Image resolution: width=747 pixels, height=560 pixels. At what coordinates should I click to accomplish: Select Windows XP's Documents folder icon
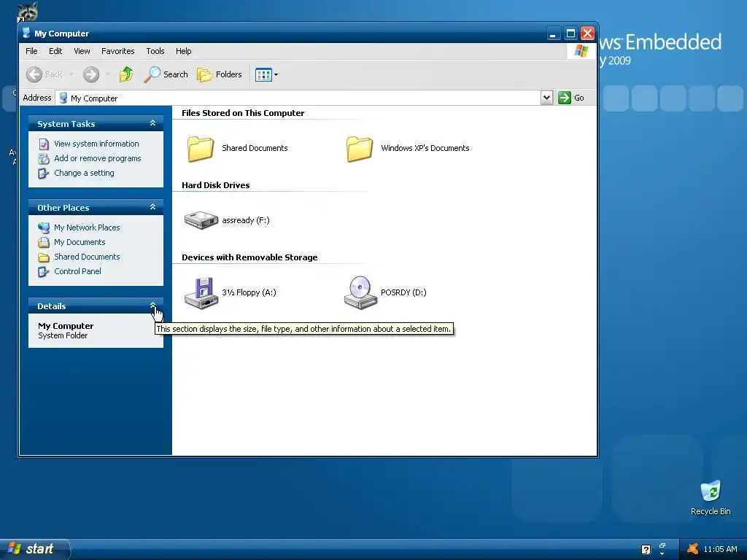[x=359, y=149]
